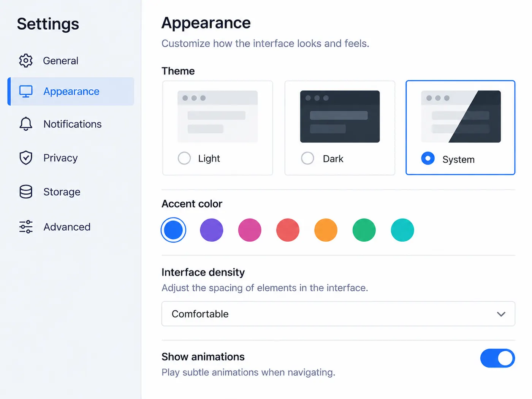Screen dimensions: 532x399
Task: Click the Storage database icon
Action: coord(26,192)
